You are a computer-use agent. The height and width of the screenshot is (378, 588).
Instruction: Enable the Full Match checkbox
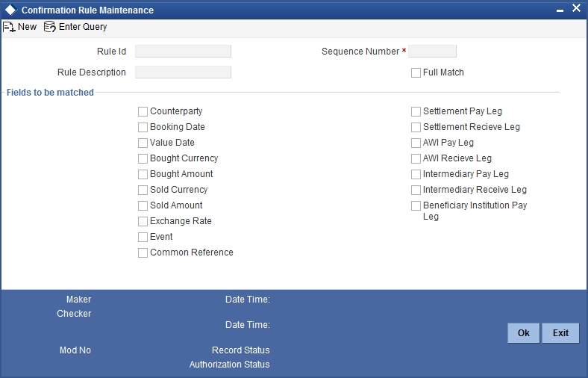416,73
